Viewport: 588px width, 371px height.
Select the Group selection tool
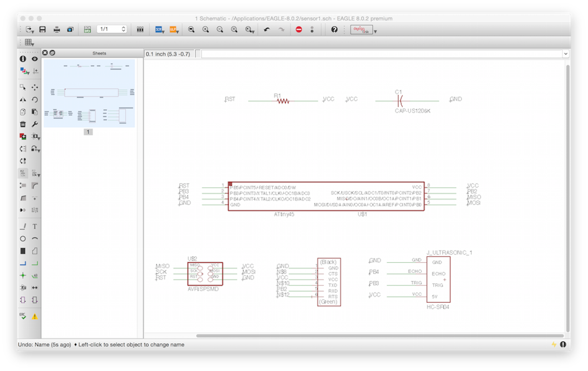coord(23,87)
